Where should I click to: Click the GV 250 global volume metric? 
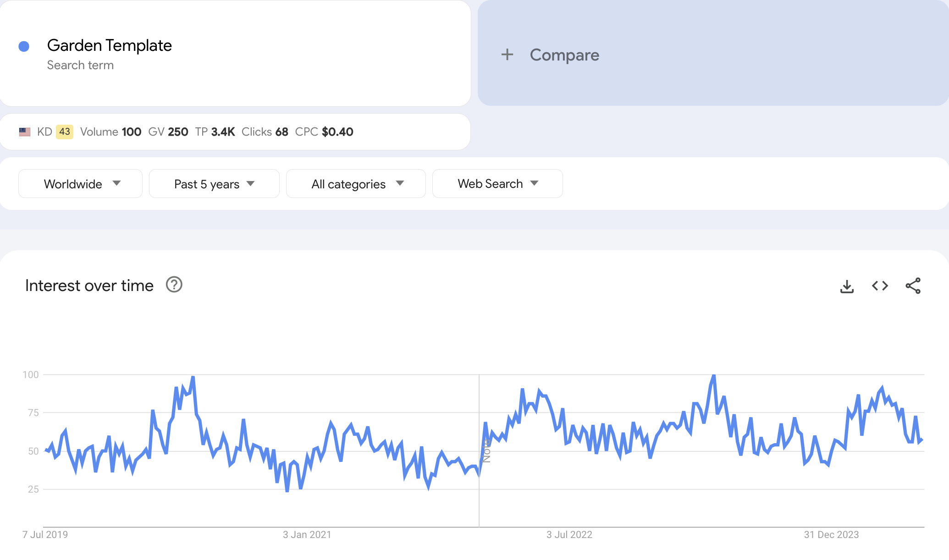click(168, 132)
